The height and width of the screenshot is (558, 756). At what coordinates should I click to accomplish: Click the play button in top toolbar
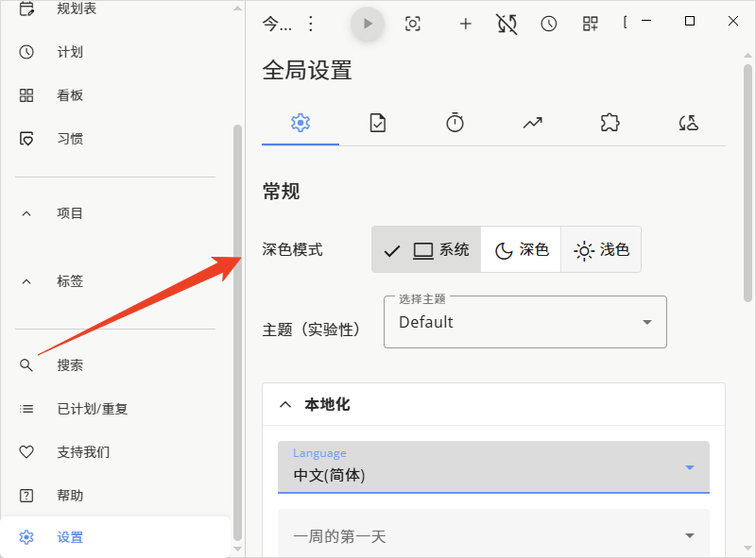click(368, 24)
